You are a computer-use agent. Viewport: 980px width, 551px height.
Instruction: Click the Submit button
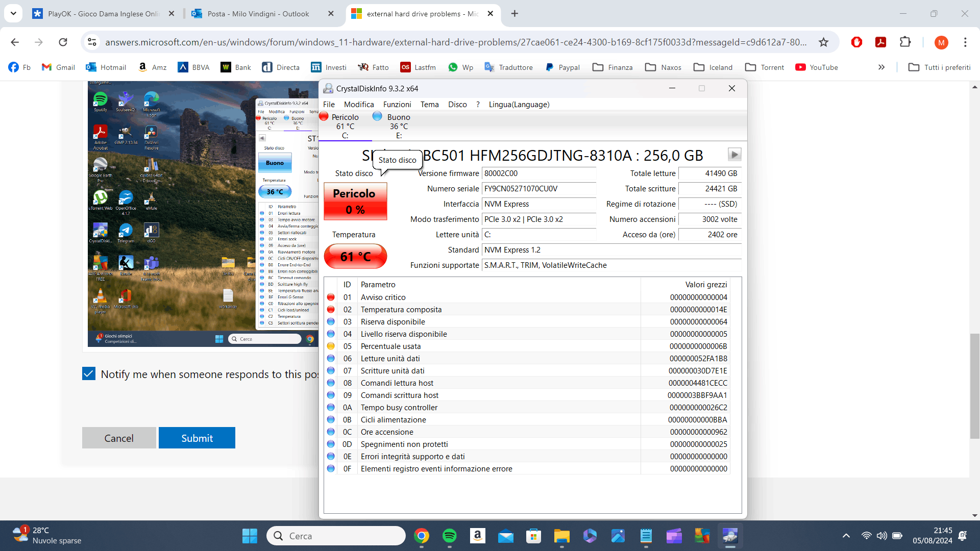pyautogui.click(x=197, y=438)
